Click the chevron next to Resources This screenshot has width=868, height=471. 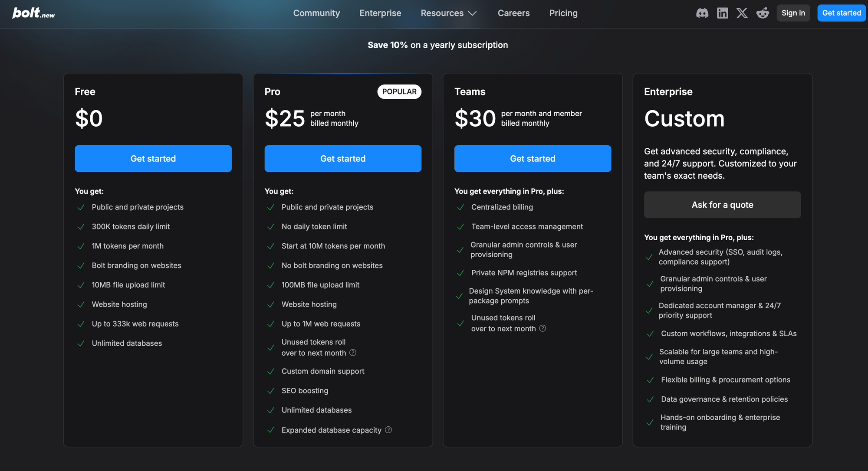473,13
